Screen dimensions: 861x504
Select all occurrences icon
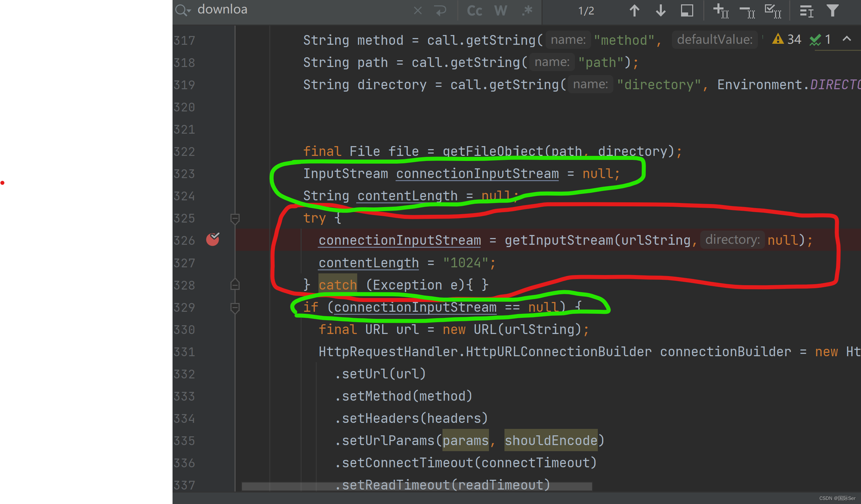pyautogui.click(x=773, y=10)
